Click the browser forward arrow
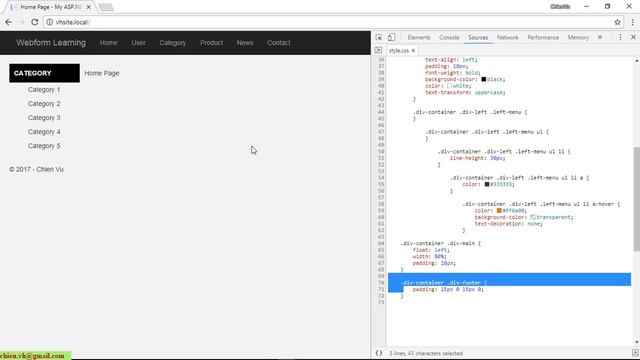 point(22,22)
